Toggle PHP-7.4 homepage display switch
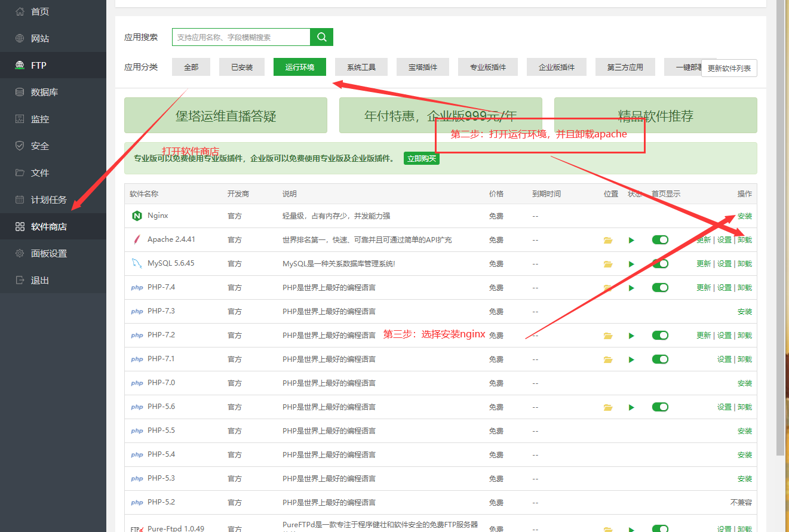 tap(660, 288)
